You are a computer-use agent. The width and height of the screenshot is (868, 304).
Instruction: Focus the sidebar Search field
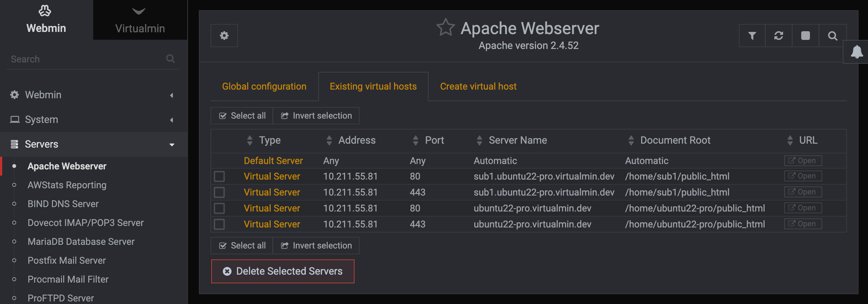pyautogui.click(x=85, y=59)
